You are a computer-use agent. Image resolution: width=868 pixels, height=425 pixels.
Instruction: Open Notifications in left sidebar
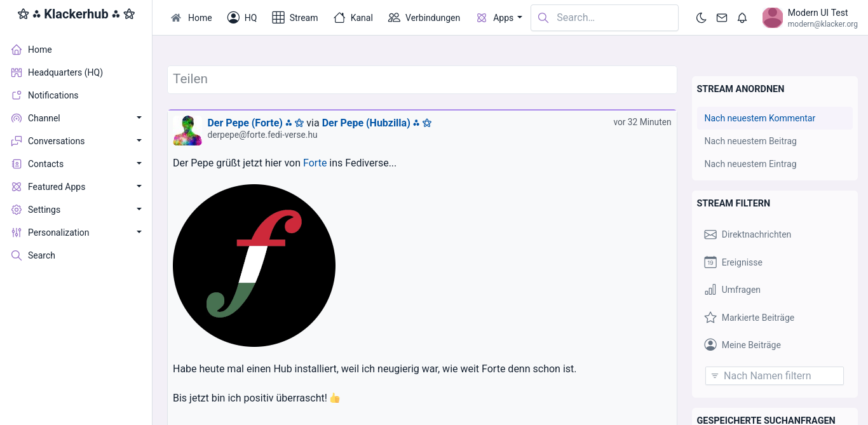[x=53, y=95]
